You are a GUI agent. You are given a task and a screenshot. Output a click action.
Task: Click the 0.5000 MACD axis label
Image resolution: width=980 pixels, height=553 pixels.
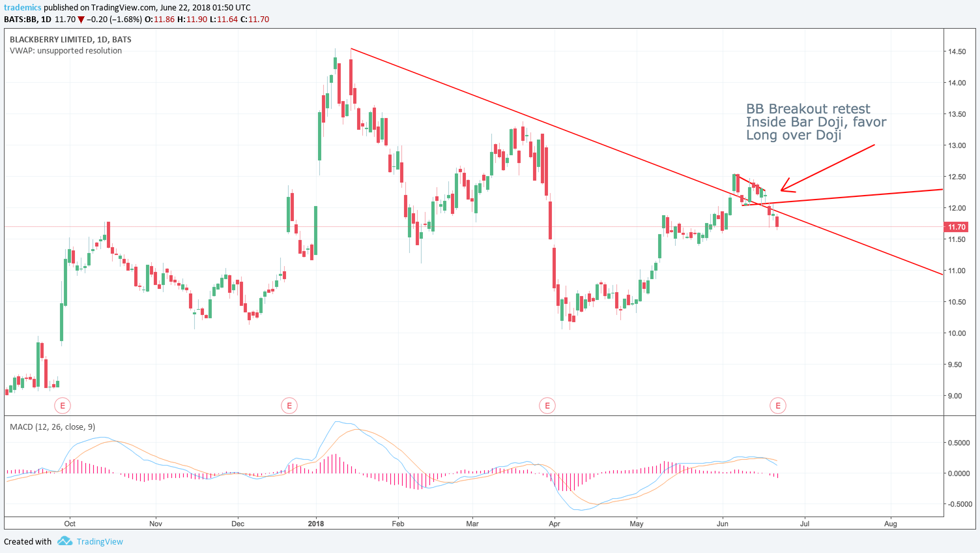[959, 443]
